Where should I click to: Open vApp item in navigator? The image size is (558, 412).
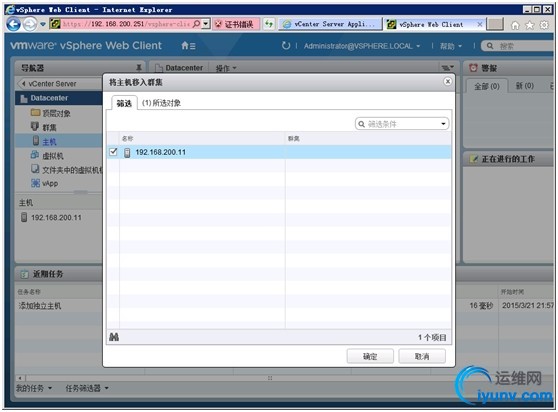(50, 183)
